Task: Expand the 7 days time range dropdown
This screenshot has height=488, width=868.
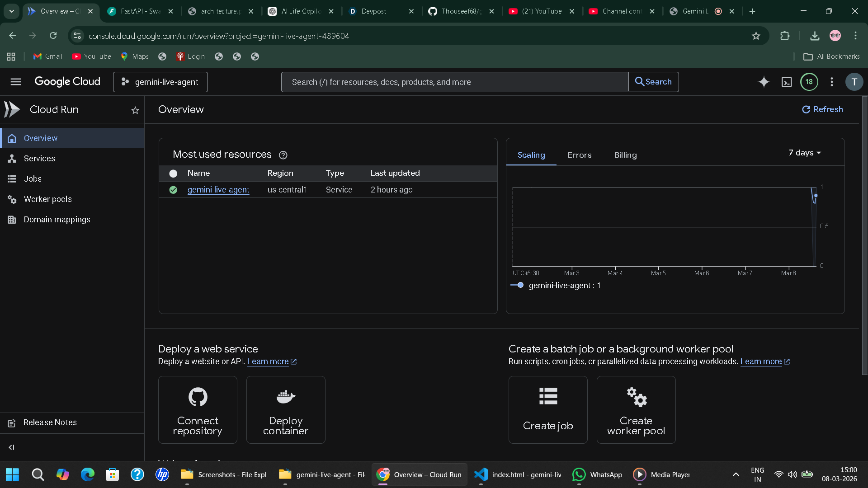Action: (805, 153)
